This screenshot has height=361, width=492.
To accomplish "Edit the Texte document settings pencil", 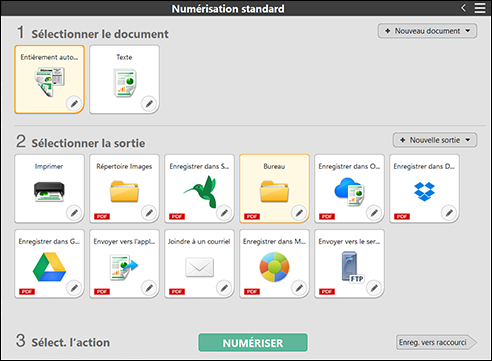I will click(149, 104).
